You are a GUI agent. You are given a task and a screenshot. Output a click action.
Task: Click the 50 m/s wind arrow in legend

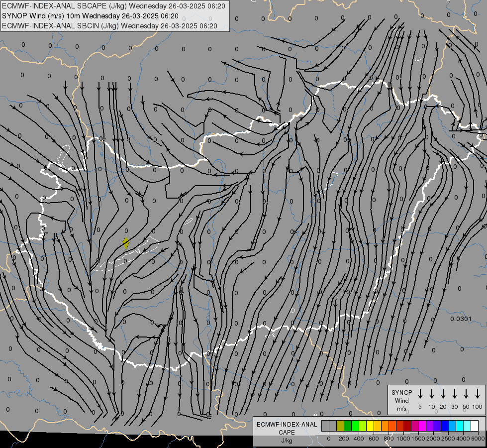point(466,394)
